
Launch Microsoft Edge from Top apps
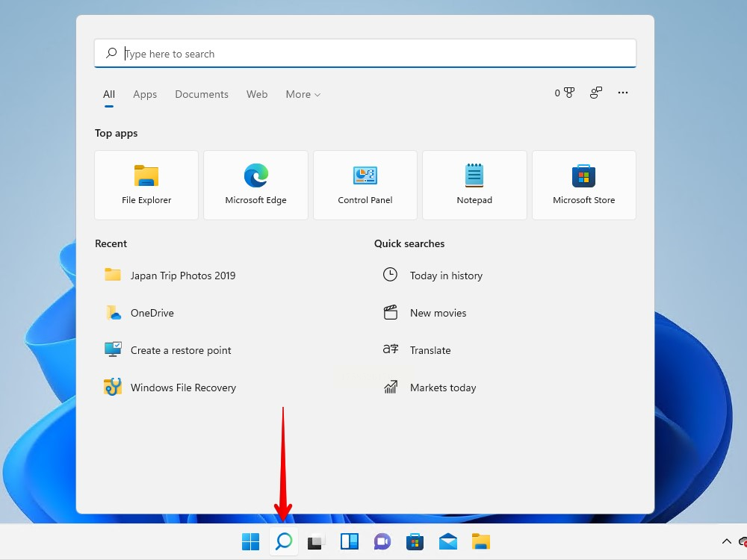pos(255,185)
